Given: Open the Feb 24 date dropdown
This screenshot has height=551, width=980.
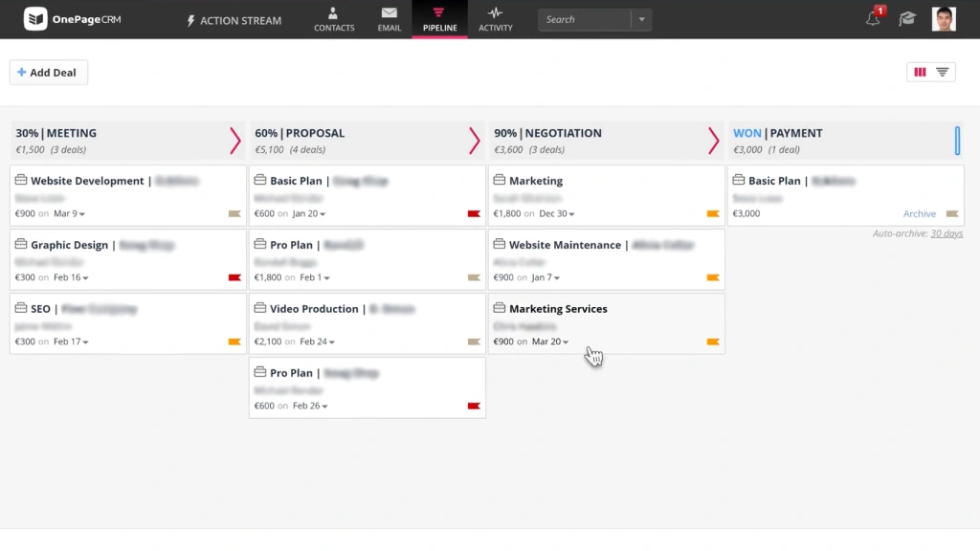Looking at the screenshot, I should click(317, 342).
